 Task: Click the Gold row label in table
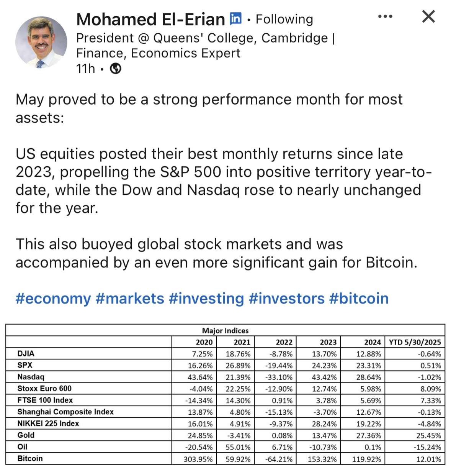[26, 435]
